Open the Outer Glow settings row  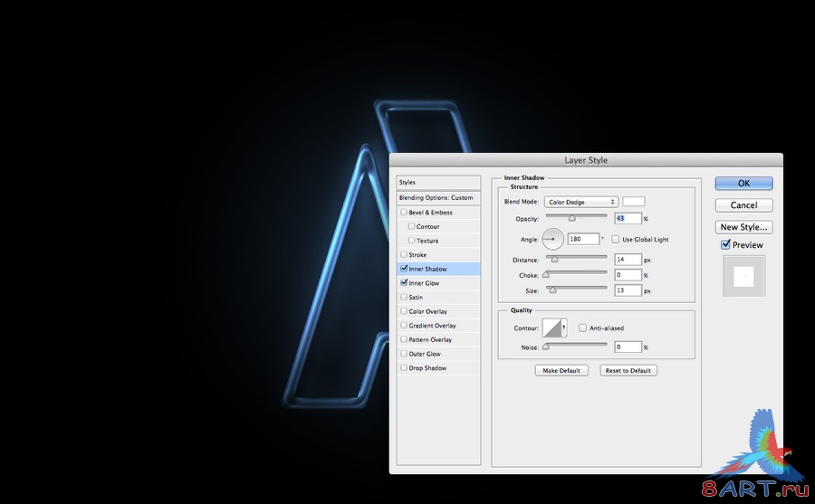[438, 353]
